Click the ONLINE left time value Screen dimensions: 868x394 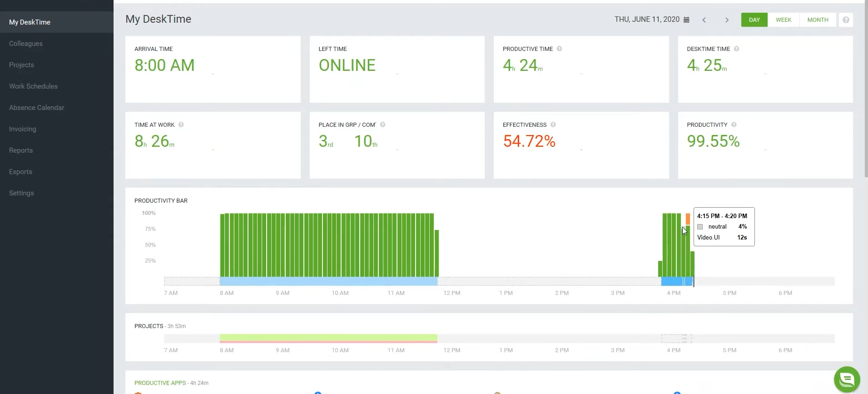(x=347, y=65)
